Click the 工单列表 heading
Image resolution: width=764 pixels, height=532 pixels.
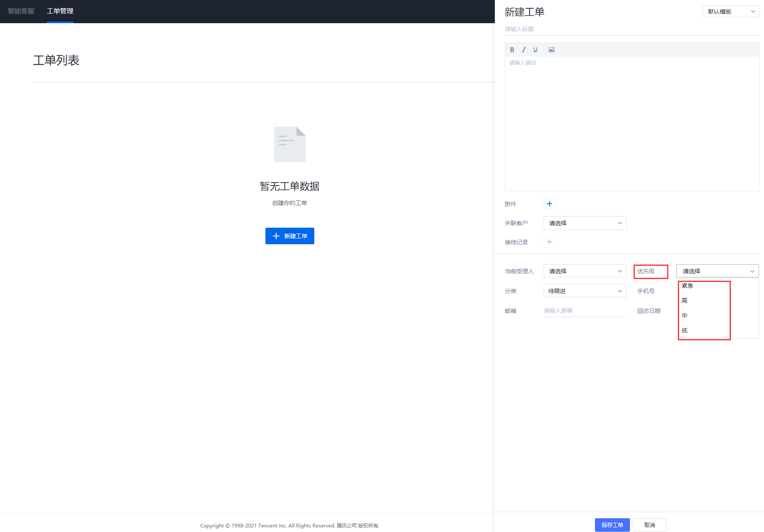pos(56,60)
